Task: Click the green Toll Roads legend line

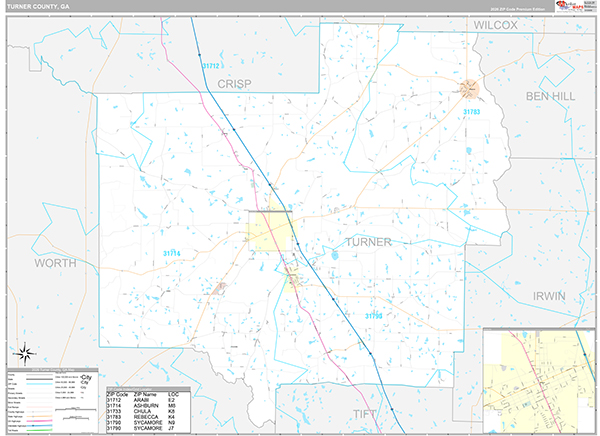Action: coord(39,430)
